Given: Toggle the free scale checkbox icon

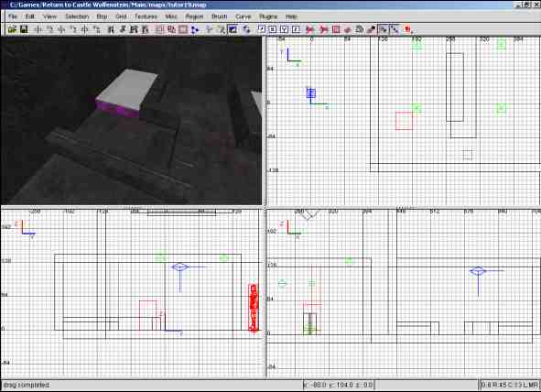Looking at the screenshot, I should tap(262, 29).
